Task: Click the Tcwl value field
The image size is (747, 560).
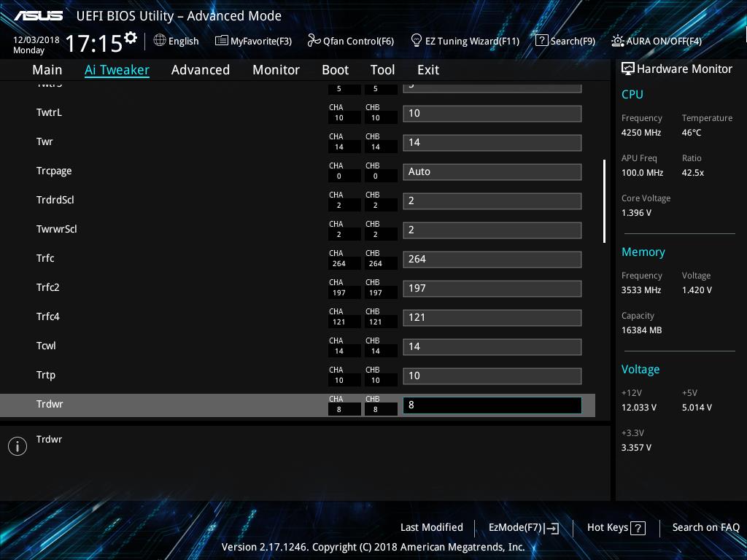Action: pyautogui.click(x=492, y=346)
